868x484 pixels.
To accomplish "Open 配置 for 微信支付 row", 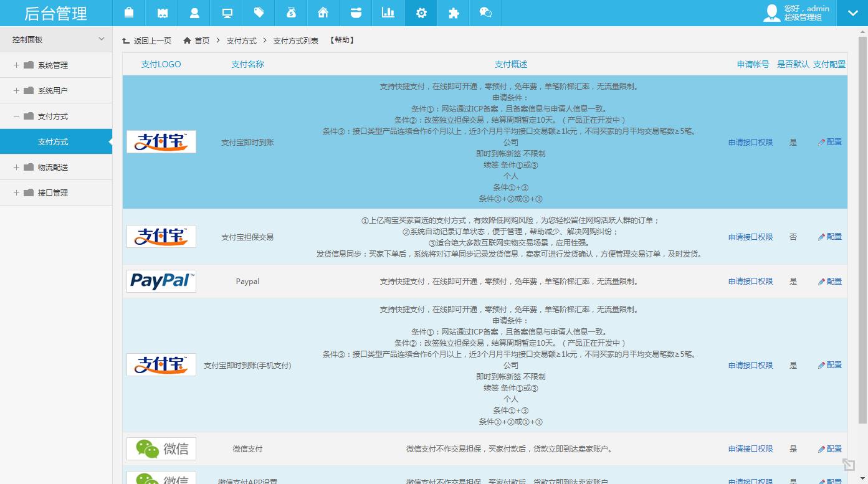I will (x=830, y=448).
